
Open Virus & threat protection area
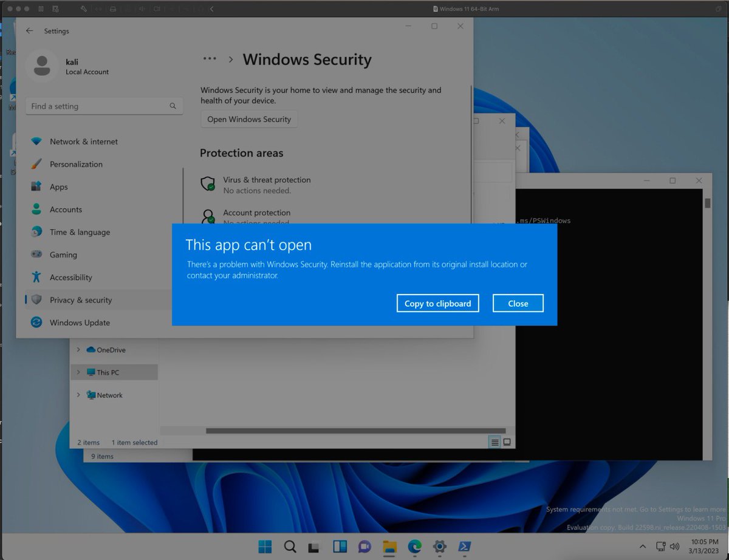tap(267, 185)
